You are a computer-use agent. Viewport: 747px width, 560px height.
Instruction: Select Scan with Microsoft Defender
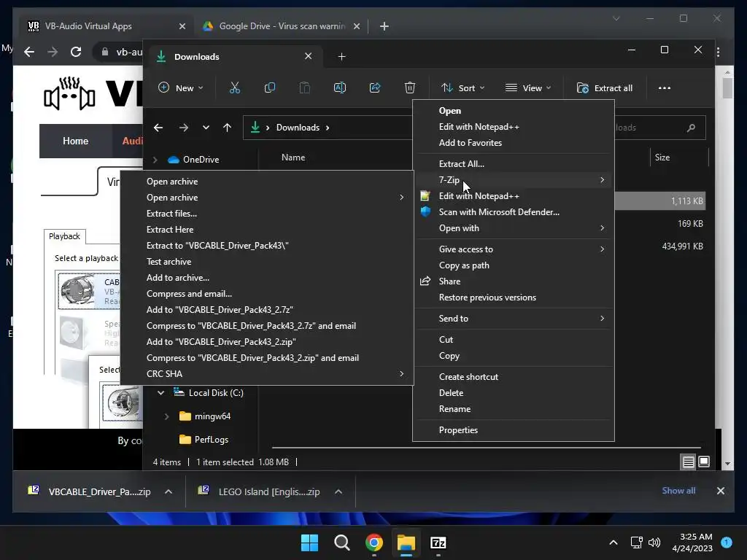[514, 212]
